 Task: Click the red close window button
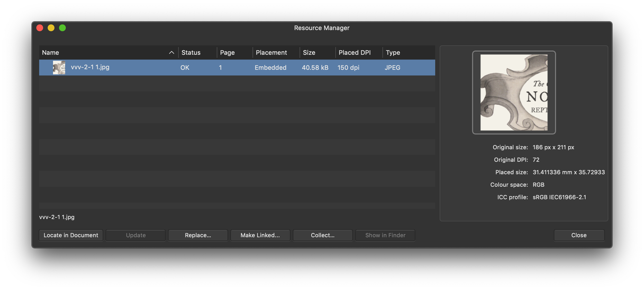pyautogui.click(x=40, y=28)
